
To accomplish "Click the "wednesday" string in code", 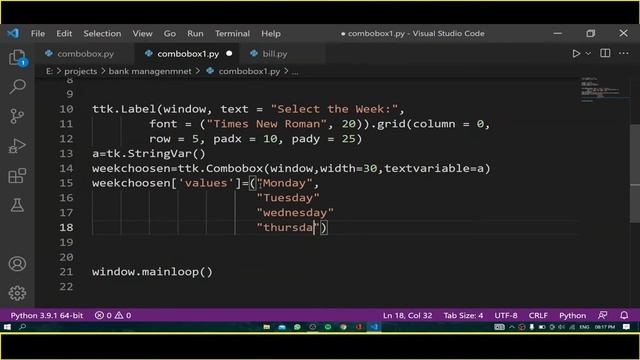I will pyautogui.click(x=295, y=213).
